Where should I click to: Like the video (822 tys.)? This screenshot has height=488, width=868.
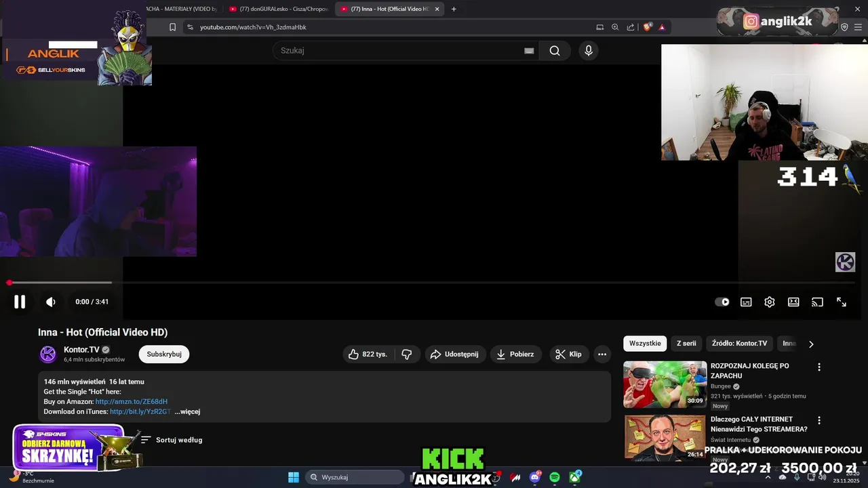click(368, 354)
